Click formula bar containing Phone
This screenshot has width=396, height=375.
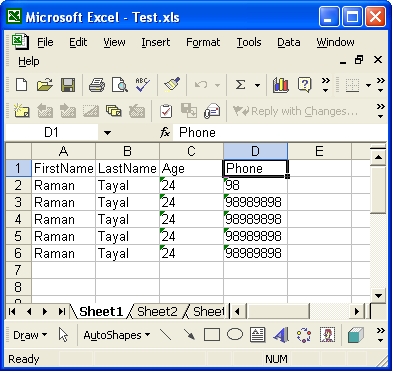[280, 133]
